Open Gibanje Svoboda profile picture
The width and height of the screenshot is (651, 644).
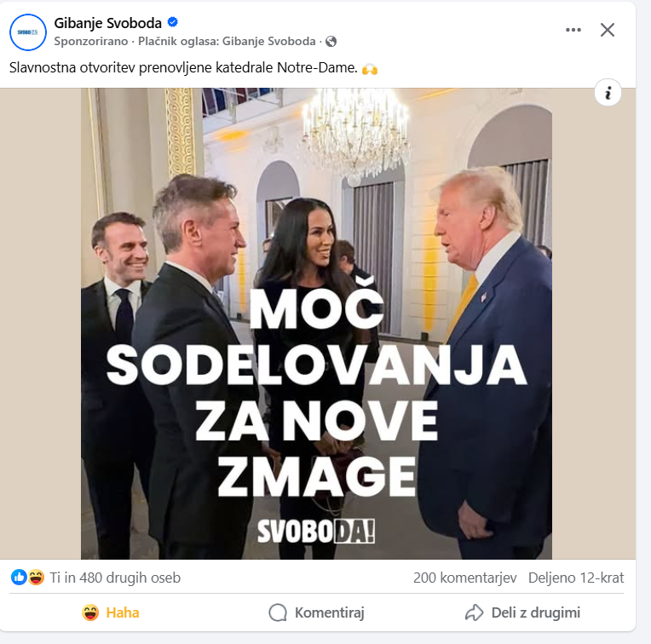coord(28,32)
